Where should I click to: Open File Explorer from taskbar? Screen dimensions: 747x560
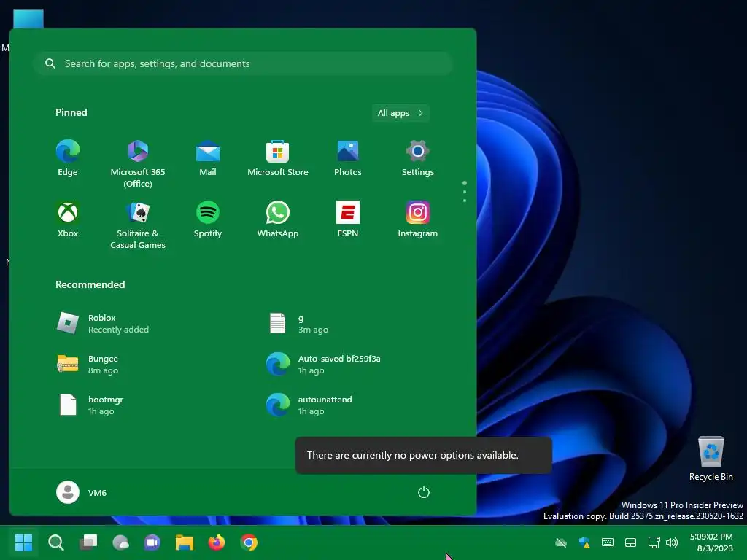[x=185, y=542]
